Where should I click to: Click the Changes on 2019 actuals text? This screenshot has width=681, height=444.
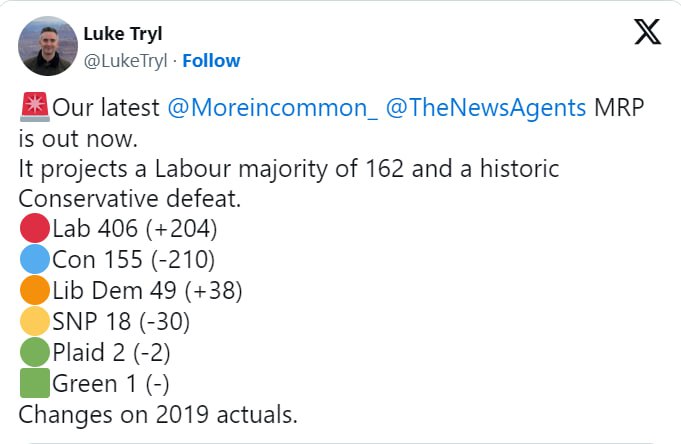(158, 413)
